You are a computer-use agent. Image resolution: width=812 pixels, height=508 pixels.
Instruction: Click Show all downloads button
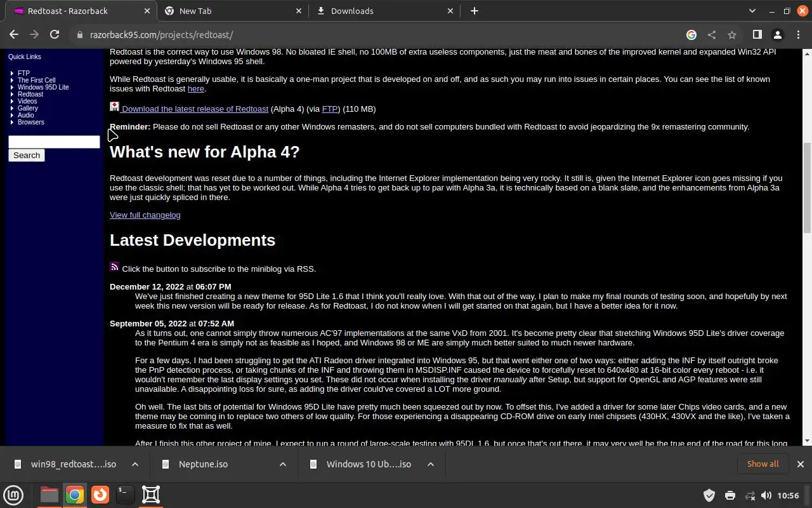click(x=763, y=464)
